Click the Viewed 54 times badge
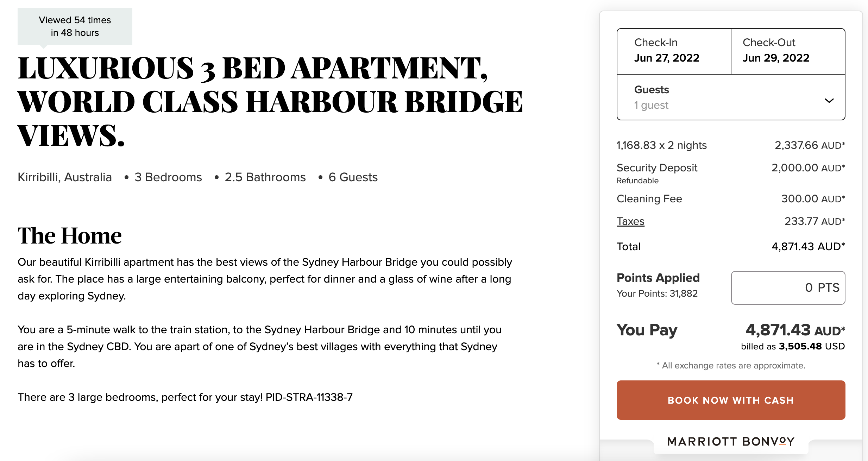This screenshot has width=868, height=461. tap(75, 26)
